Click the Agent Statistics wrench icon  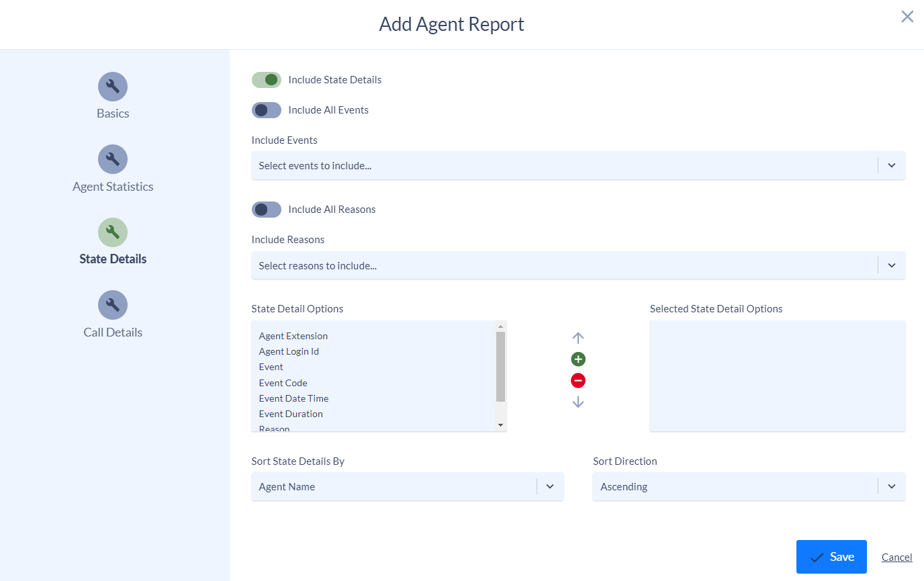coord(112,159)
